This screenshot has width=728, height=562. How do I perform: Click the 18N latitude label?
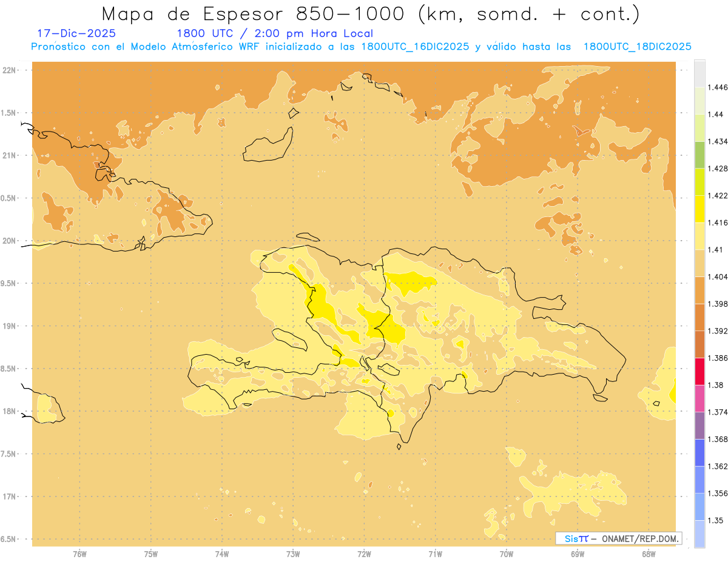pos(9,412)
